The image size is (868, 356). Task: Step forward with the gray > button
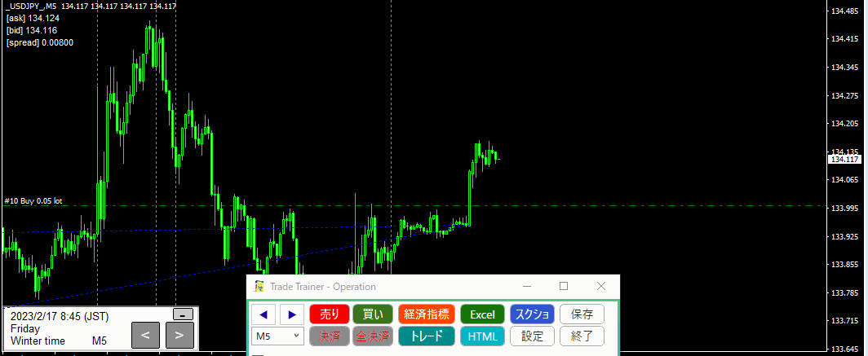179,334
